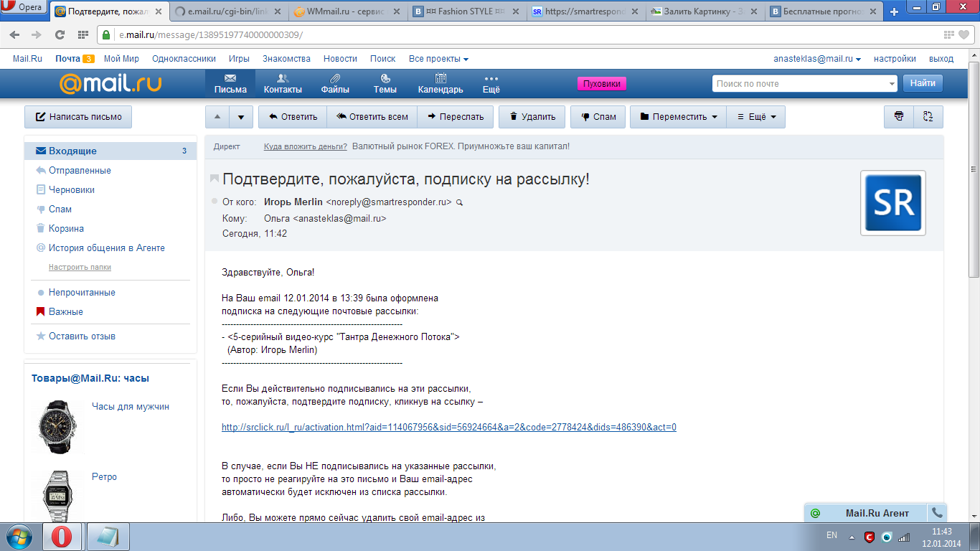This screenshot has height=551, width=980.
Task: Mark the message as Спам in toolbar
Action: 598,117
